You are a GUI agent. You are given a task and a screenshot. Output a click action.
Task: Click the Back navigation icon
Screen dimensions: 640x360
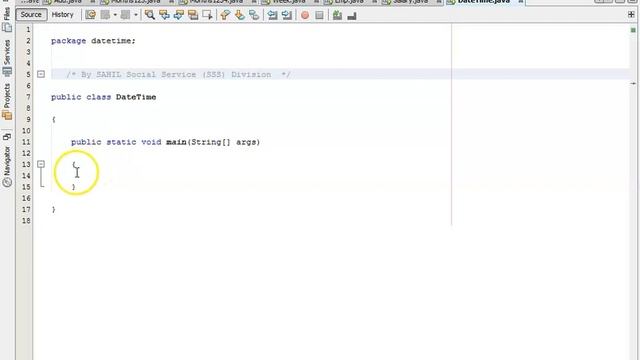[105, 15]
